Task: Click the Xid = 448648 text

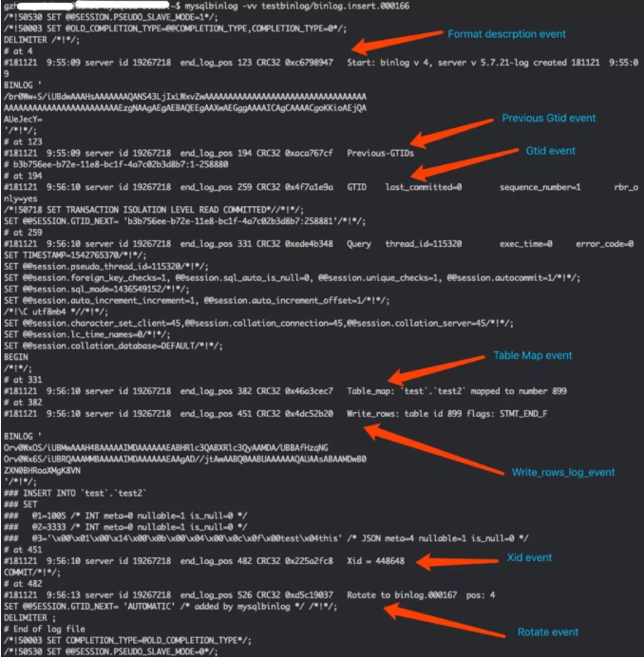Action: [375, 561]
